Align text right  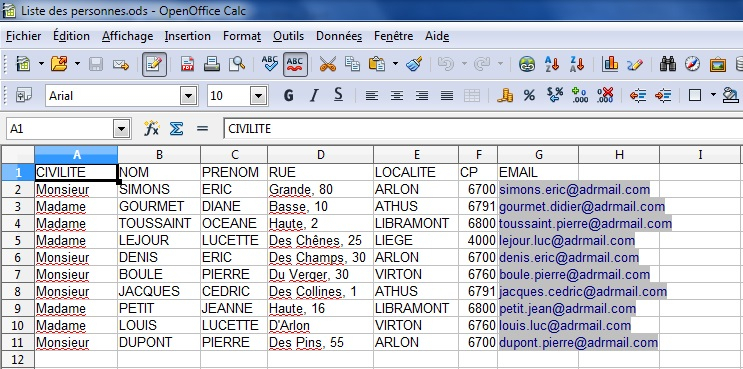point(422,96)
